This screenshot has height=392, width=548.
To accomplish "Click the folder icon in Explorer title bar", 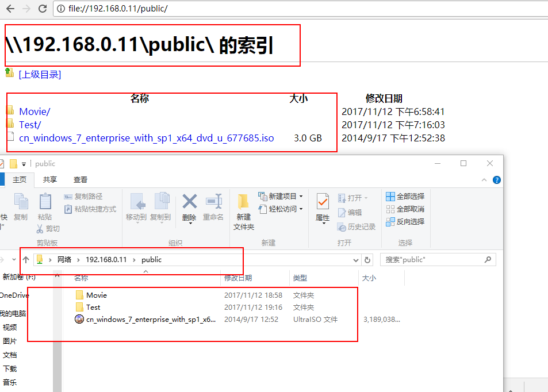I will pos(14,163).
